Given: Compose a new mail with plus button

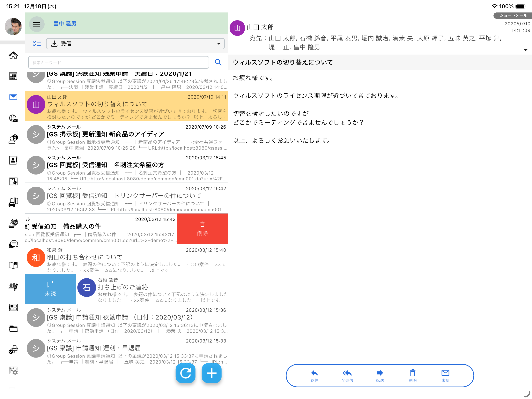Looking at the screenshot, I should tap(211, 373).
